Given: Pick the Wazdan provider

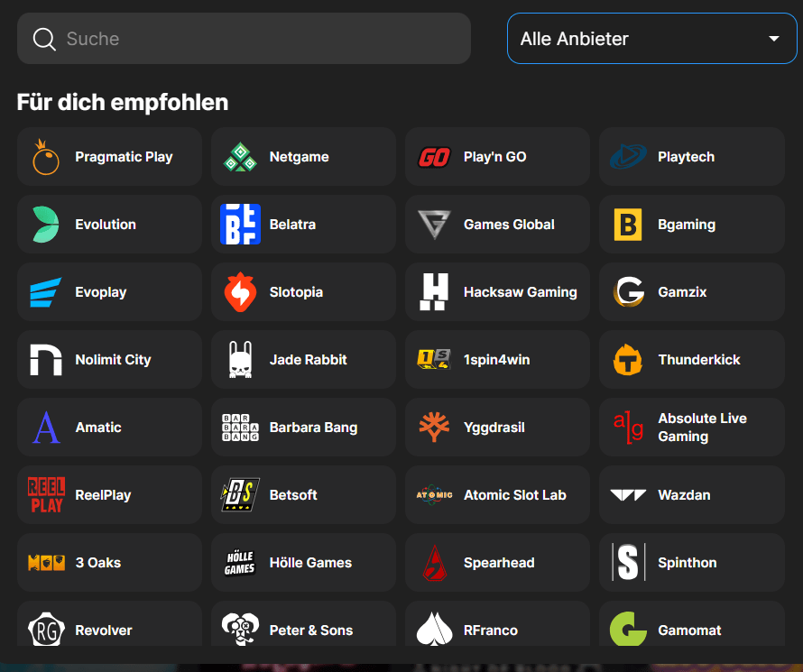Looking at the screenshot, I should (692, 494).
